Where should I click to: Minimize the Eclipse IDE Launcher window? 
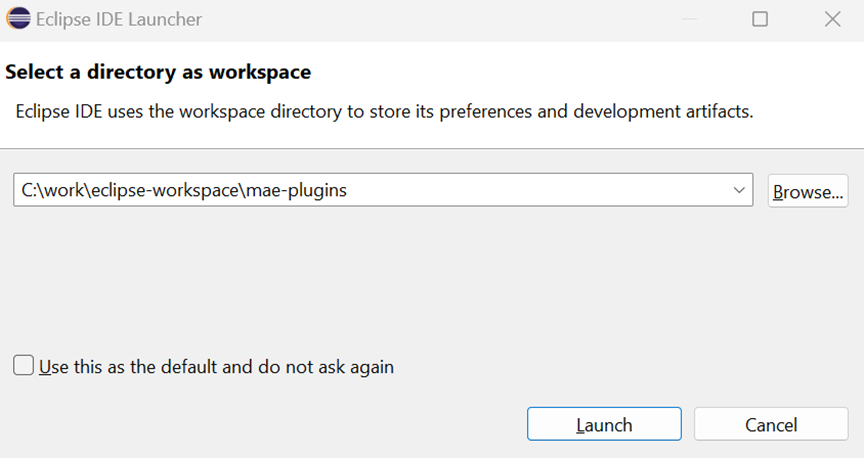coord(689,19)
